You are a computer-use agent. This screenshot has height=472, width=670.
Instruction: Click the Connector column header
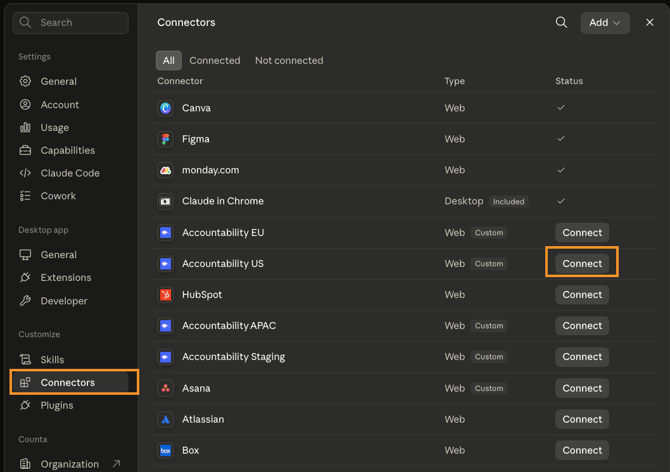click(180, 81)
